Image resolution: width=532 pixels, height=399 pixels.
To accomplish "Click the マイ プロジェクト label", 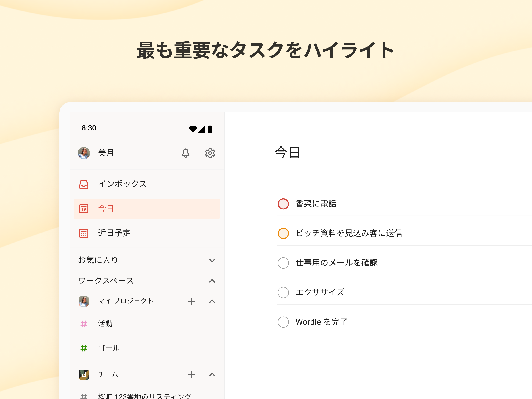I will point(126,301).
